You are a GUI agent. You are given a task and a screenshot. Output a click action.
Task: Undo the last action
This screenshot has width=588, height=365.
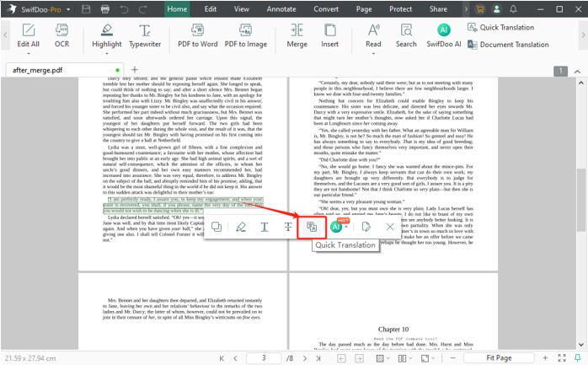pyautogui.click(x=124, y=9)
